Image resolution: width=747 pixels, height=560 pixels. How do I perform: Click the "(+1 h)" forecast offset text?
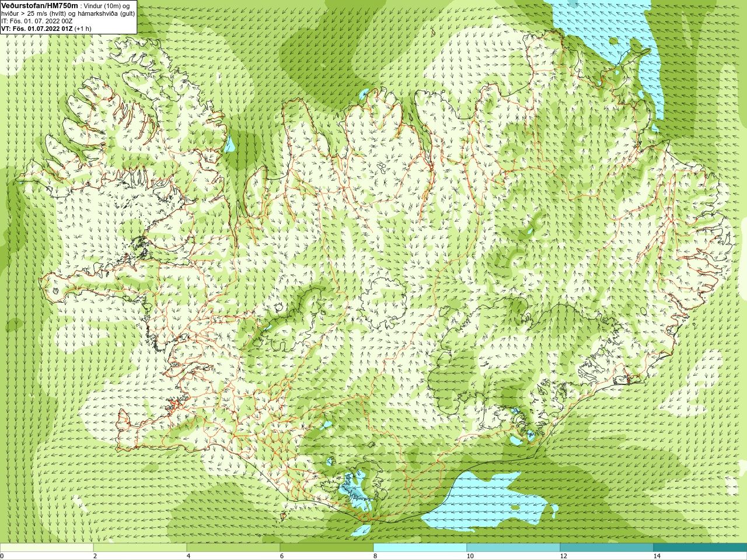pos(83,28)
